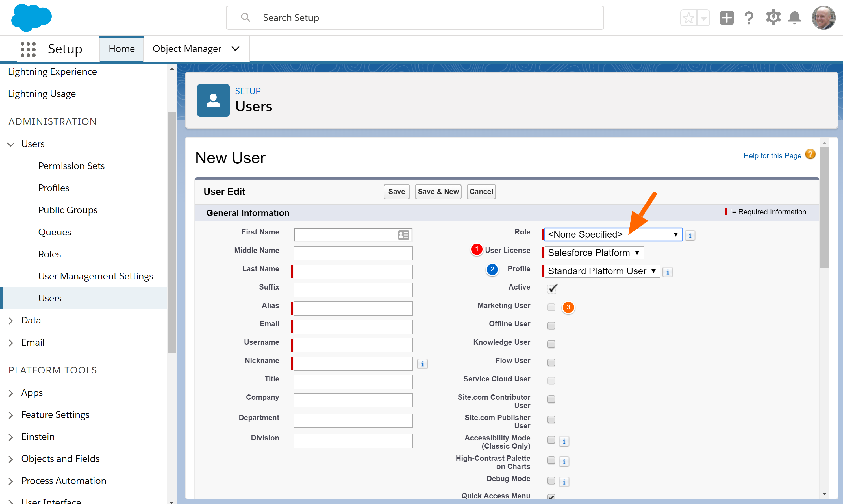
Task: Expand Objects and Fields section
Action: (x=11, y=459)
